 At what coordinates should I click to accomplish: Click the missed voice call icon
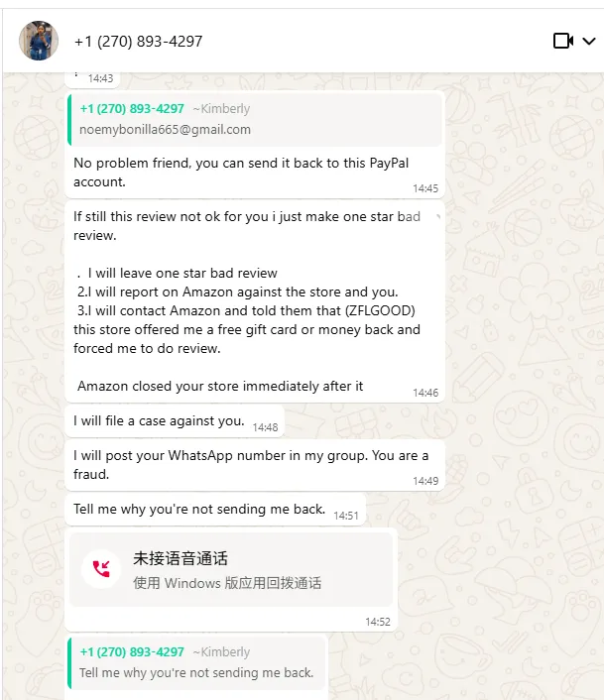(x=101, y=569)
